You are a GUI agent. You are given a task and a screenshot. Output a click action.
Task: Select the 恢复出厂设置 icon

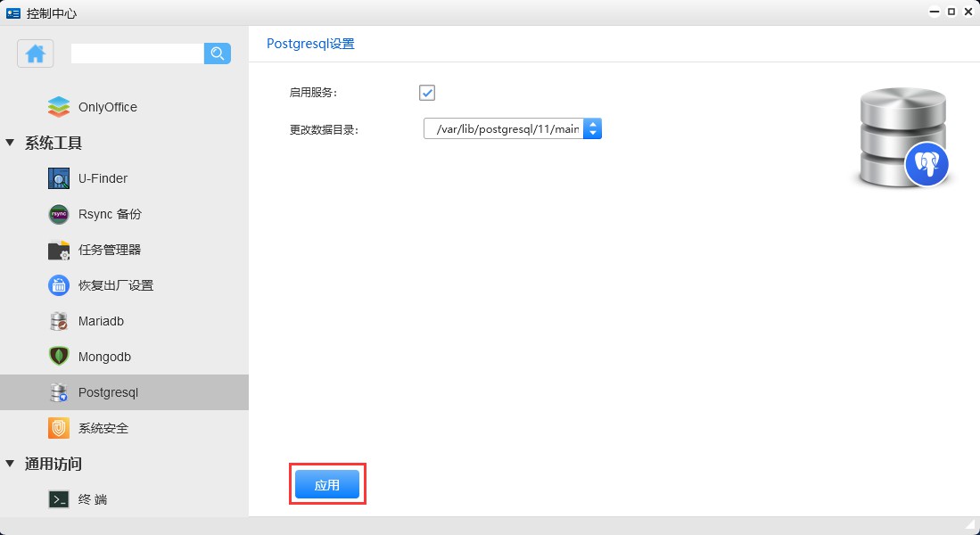(x=58, y=285)
